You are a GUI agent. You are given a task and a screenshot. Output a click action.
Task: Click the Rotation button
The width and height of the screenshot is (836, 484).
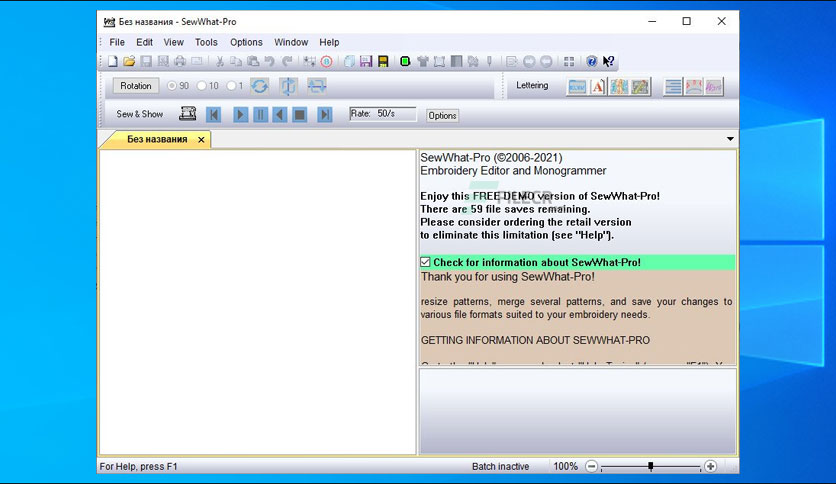(135, 86)
